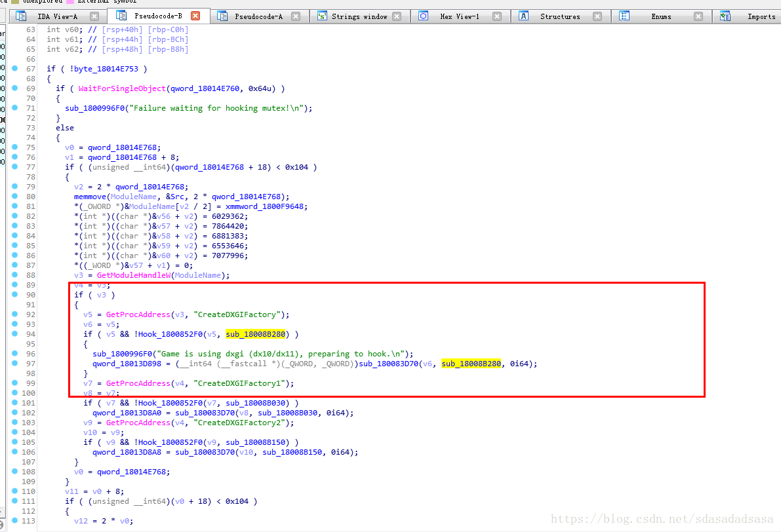
Task: Click sub_18008B030 in Hook call line 101
Action: 256,403
